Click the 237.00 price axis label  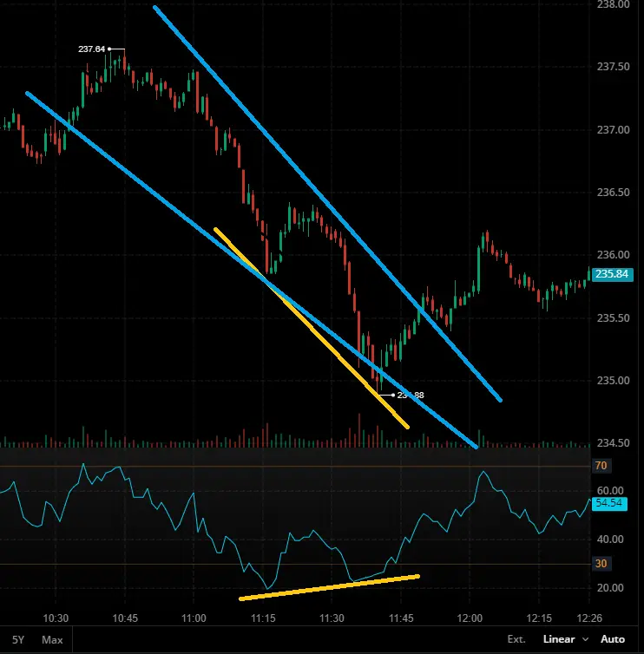tap(613, 130)
